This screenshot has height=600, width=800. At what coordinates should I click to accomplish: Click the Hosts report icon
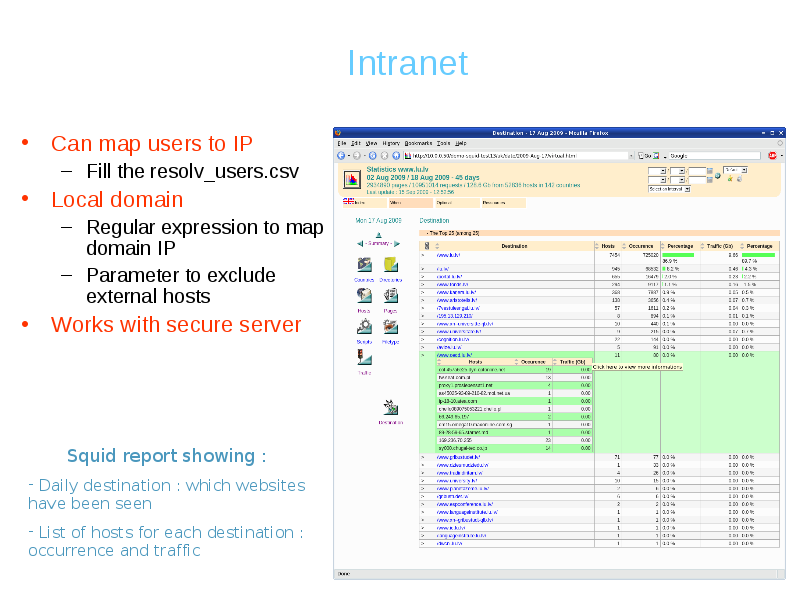[x=364, y=296]
